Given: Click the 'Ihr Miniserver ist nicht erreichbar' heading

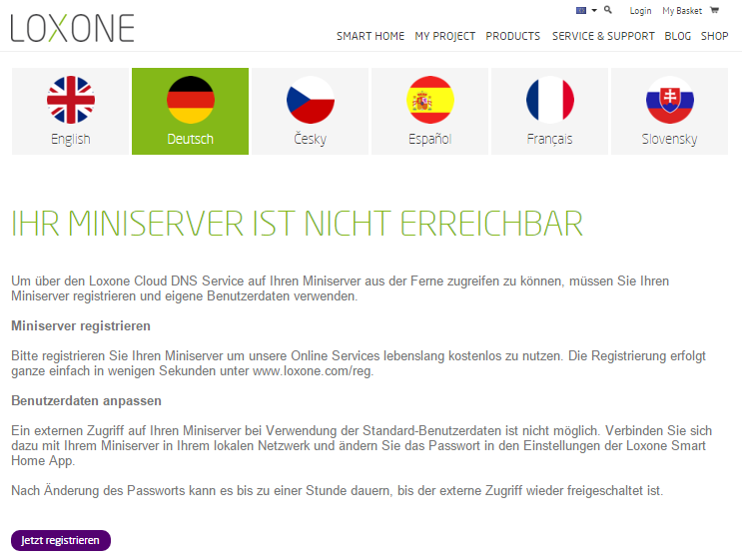Looking at the screenshot, I should tap(298, 224).
